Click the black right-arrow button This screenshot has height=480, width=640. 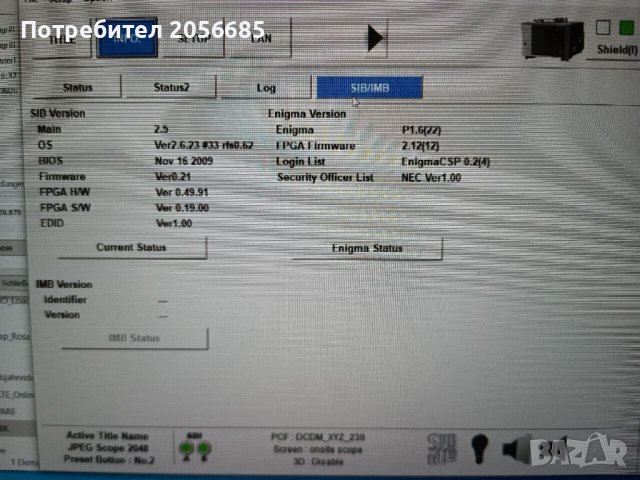[x=375, y=38]
